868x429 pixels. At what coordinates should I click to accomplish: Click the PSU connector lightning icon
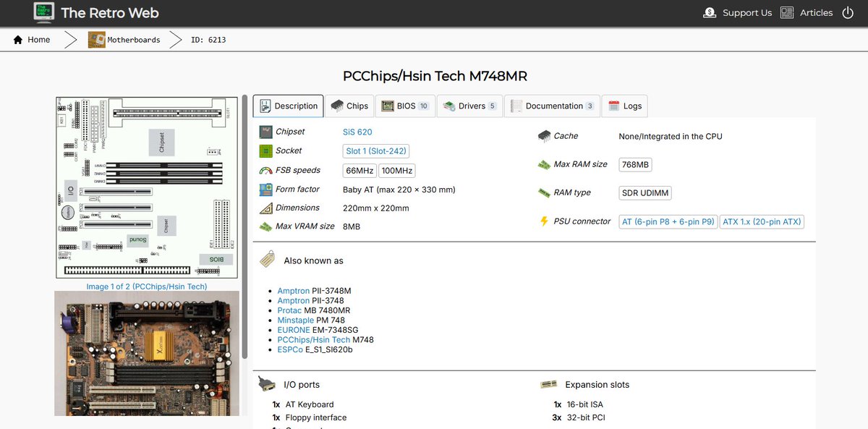[544, 221]
